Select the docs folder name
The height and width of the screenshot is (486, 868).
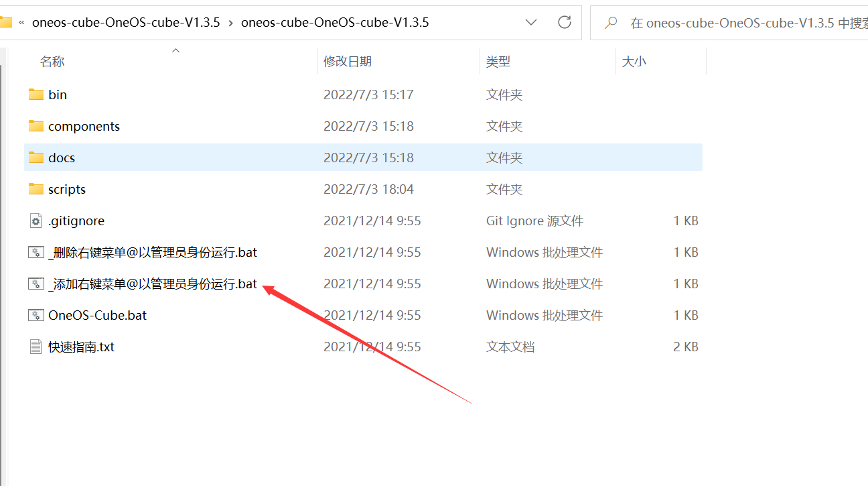pos(62,158)
